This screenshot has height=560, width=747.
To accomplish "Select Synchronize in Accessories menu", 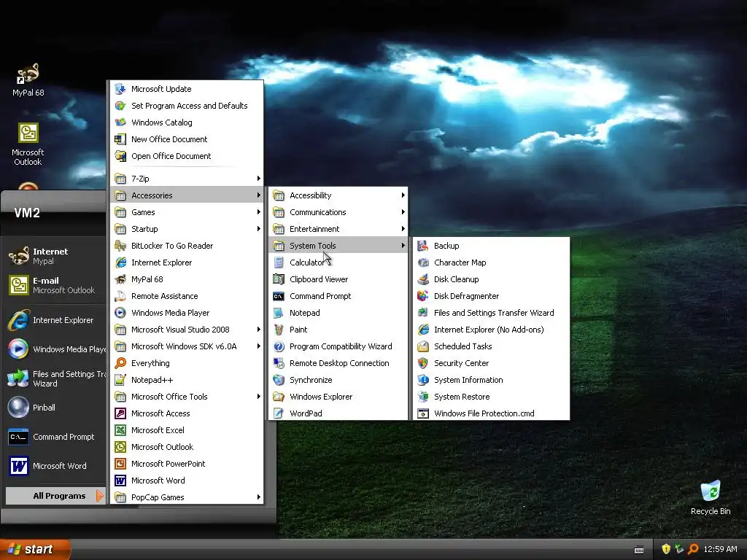I will [338, 379].
